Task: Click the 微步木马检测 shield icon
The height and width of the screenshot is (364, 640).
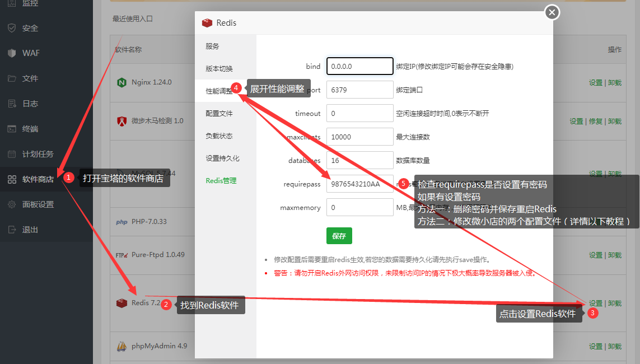Action: [122, 121]
